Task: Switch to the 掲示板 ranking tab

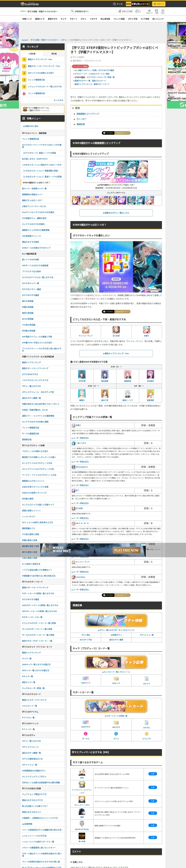Action: tap(54, 54)
